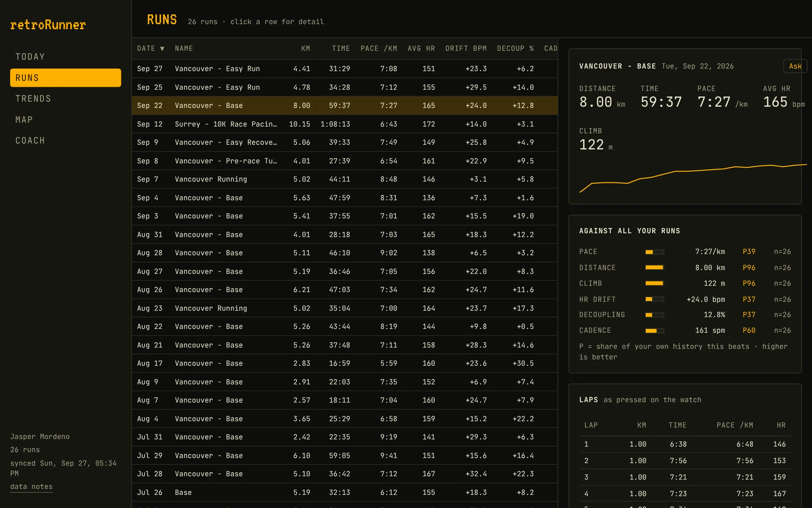Sort the table by DATE column
The width and height of the screenshot is (812, 508).
(151, 49)
